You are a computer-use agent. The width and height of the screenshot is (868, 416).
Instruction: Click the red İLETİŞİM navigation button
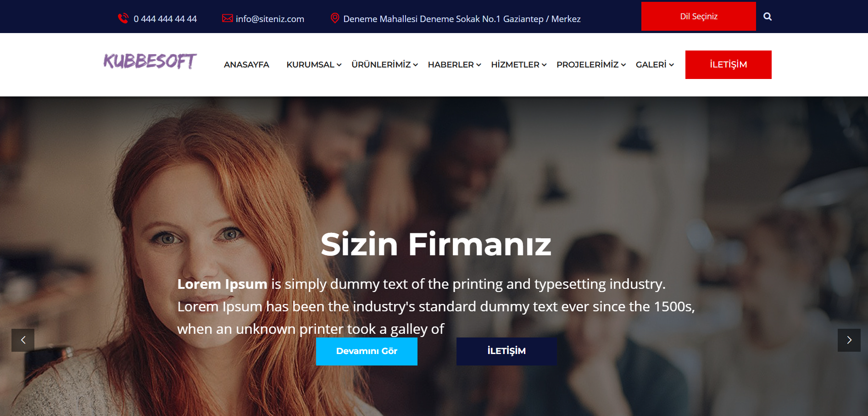point(729,65)
